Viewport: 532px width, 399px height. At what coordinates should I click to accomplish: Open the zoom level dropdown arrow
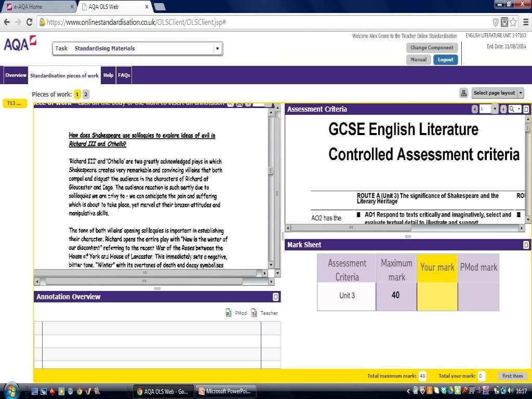519,109
